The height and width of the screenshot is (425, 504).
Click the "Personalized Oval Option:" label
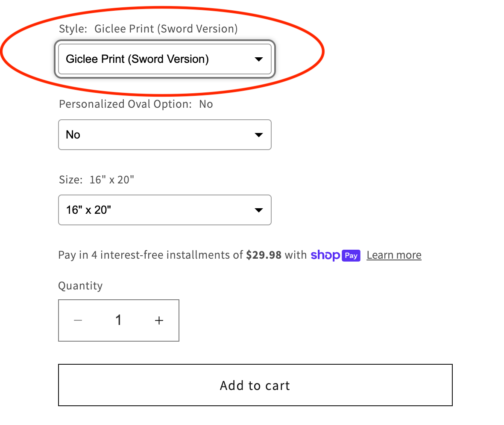pos(125,104)
